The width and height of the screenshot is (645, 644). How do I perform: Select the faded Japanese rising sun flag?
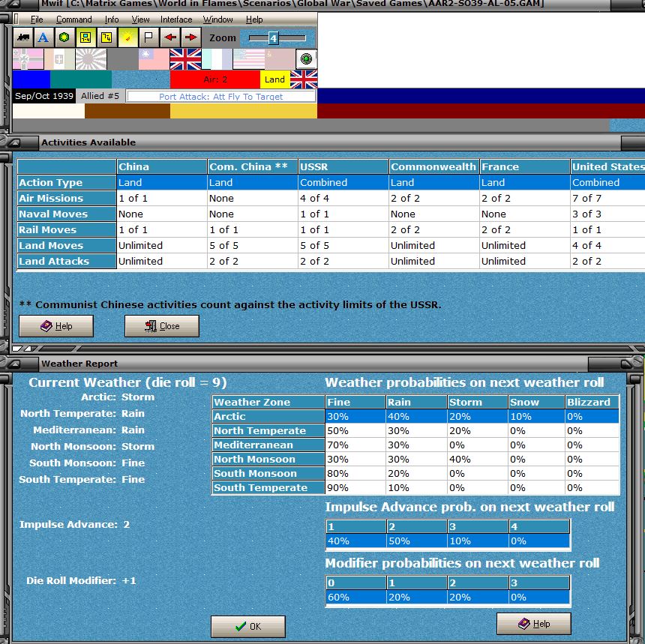pyautogui.click(x=91, y=59)
